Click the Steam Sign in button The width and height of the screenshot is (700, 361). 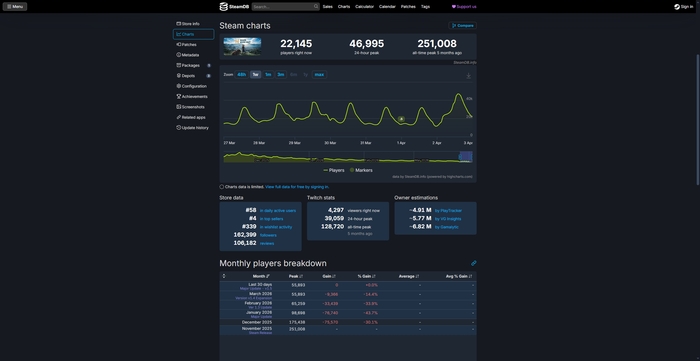coord(683,7)
